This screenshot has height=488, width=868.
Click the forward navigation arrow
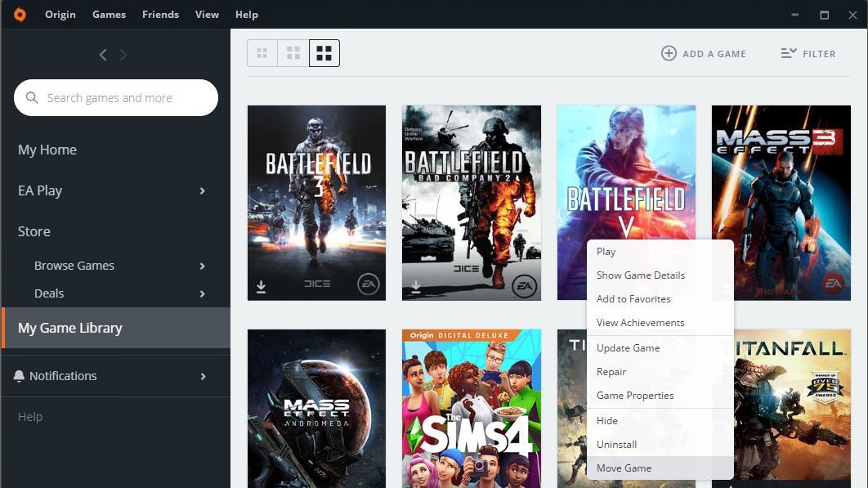click(x=123, y=55)
